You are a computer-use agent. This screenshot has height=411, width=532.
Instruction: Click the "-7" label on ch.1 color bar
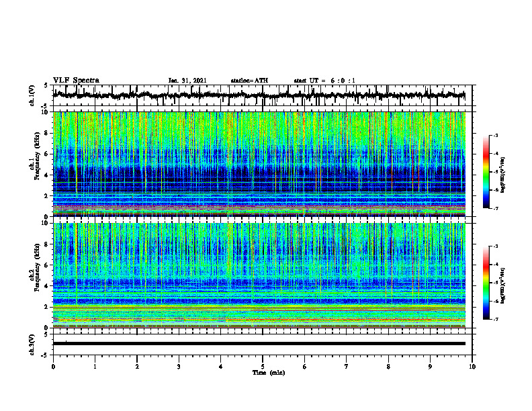tap(496, 208)
